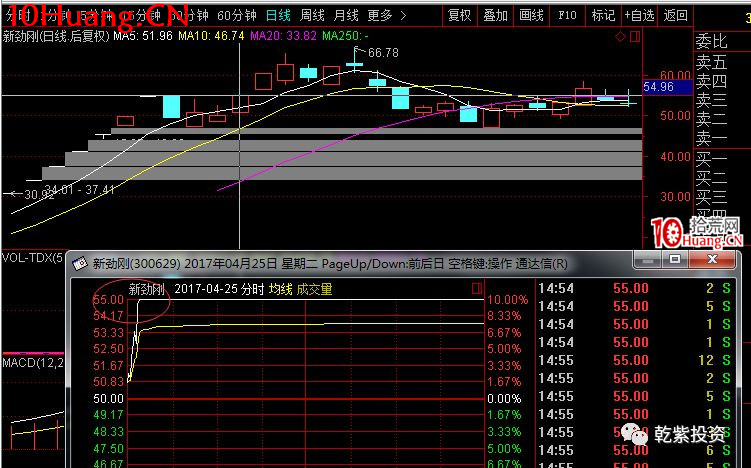Click the 委比 label in the order panel

tap(711, 42)
